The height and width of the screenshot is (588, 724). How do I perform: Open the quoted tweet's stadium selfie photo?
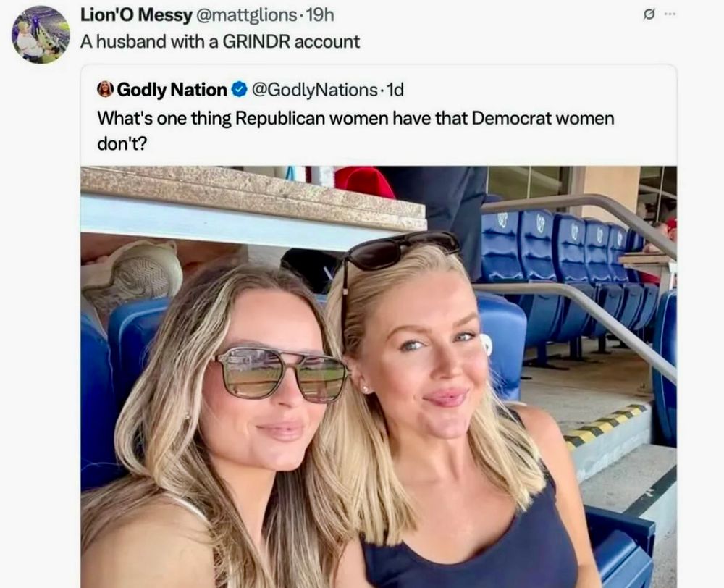[x=379, y=377]
